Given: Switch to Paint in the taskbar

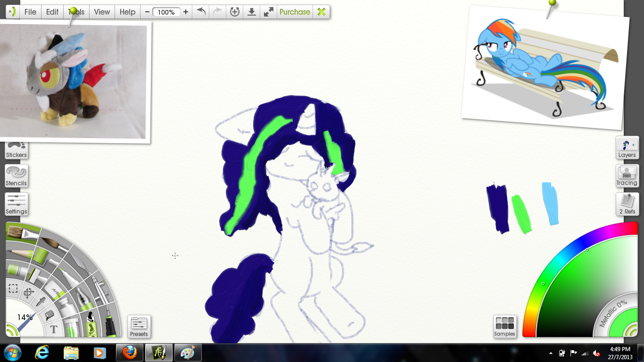Looking at the screenshot, I should pos(188,353).
